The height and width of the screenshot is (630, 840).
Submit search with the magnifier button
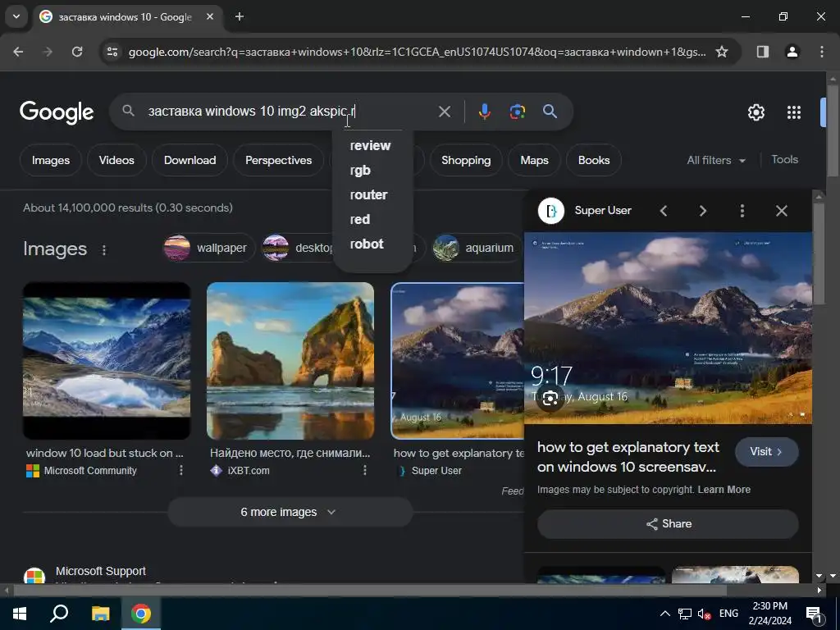(x=550, y=112)
